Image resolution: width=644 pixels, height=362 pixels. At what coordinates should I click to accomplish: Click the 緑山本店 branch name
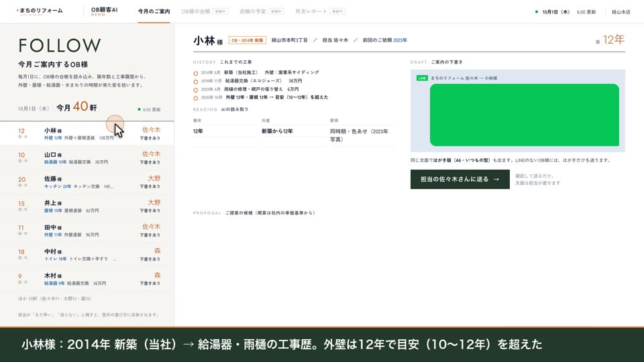pos(621,12)
